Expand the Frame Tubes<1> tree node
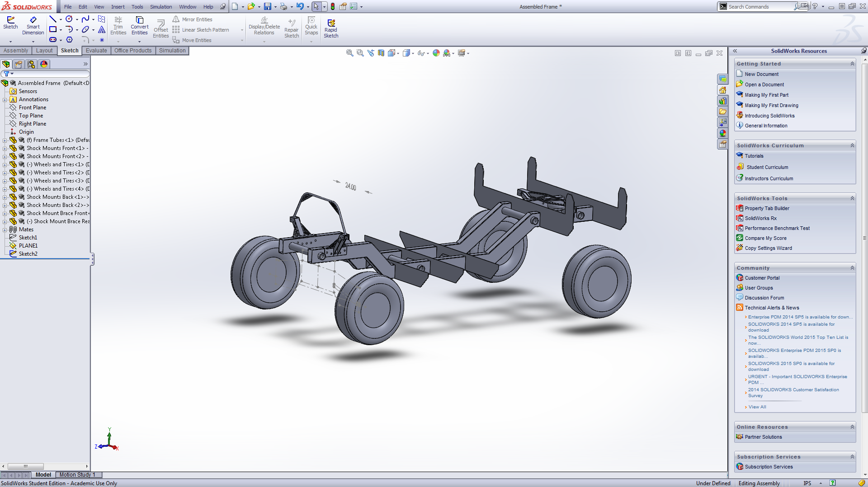Viewport: 868px width, 487px height. (5, 140)
